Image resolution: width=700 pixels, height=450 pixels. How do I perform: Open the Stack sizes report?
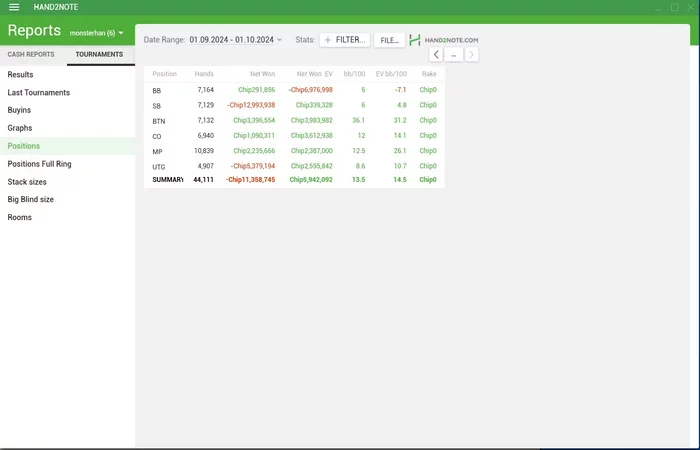coord(67,182)
